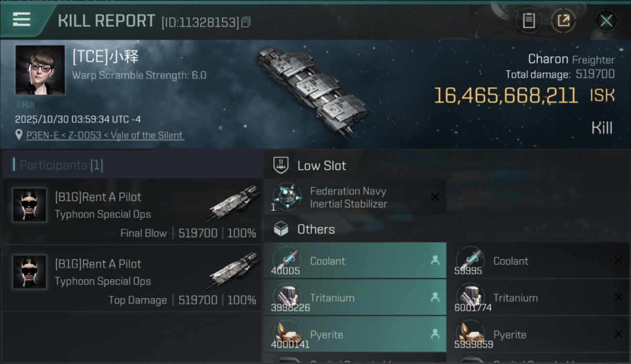The image size is (631, 364).
Task: Open the clipboard notes icon
Action: tap(529, 21)
